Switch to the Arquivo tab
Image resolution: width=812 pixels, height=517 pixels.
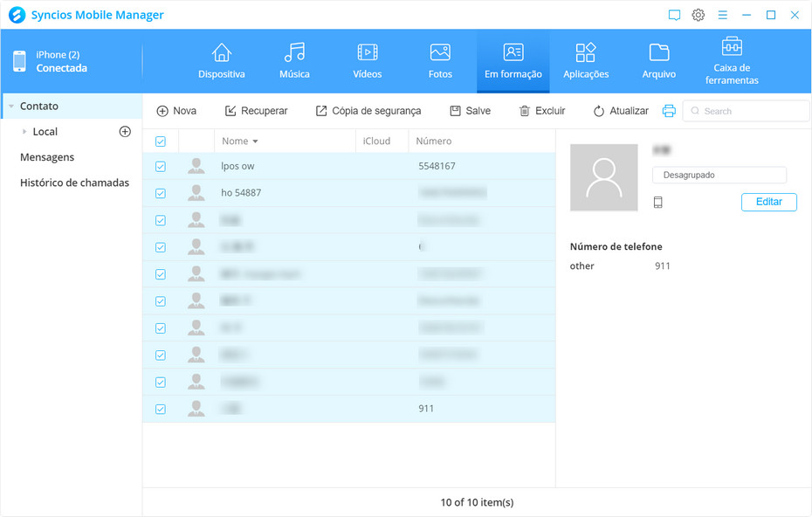(658, 61)
